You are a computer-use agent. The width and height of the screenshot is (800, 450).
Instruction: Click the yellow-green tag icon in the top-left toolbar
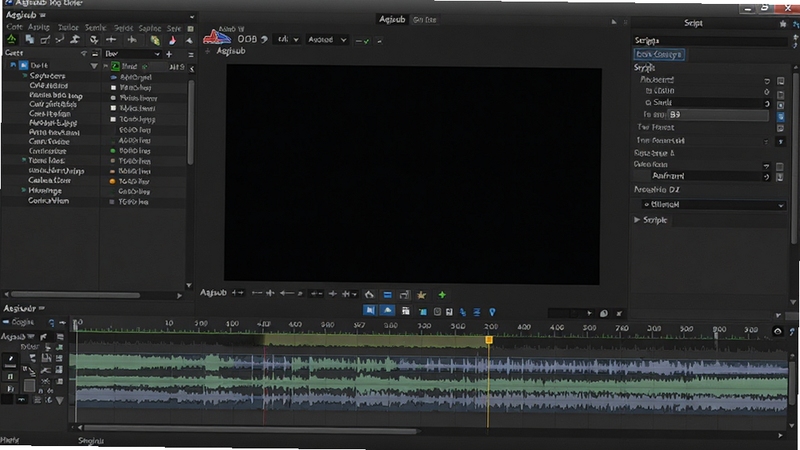[x=155, y=40]
